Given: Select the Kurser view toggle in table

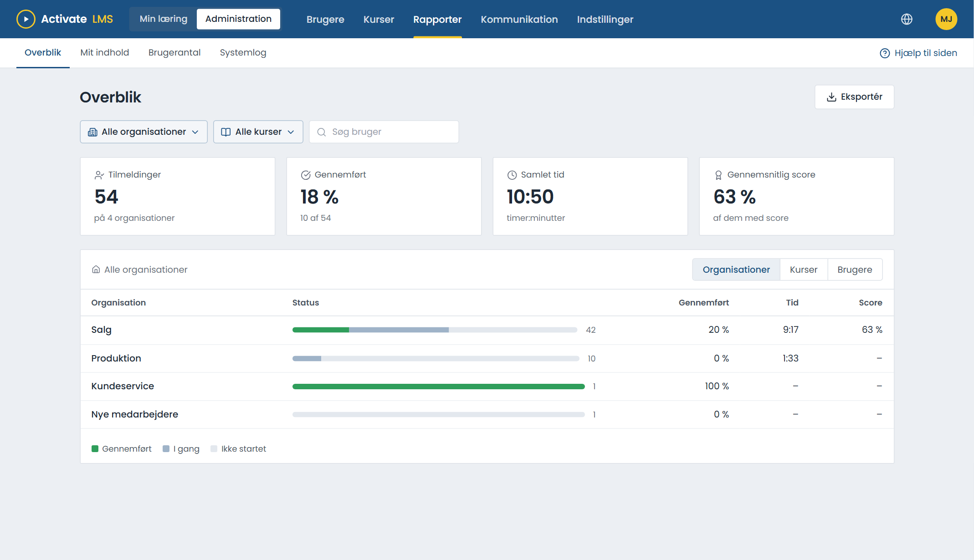Looking at the screenshot, I should [x=804, y=270].
